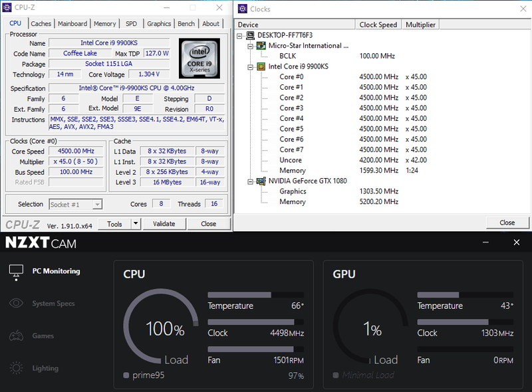This screenshot has width=532, height=392.
Task: Click the System Specs eye icon
Action: coord(16,303)
